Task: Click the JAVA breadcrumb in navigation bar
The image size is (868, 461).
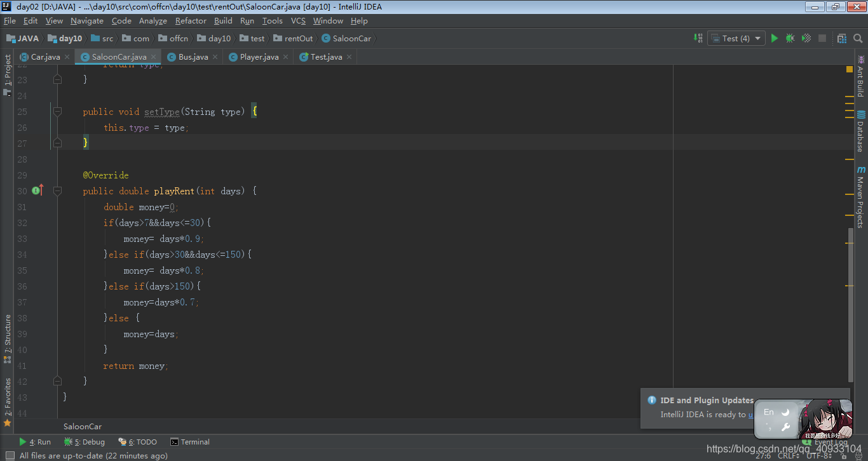Action: pyautogui.click(x=23, y=38)
